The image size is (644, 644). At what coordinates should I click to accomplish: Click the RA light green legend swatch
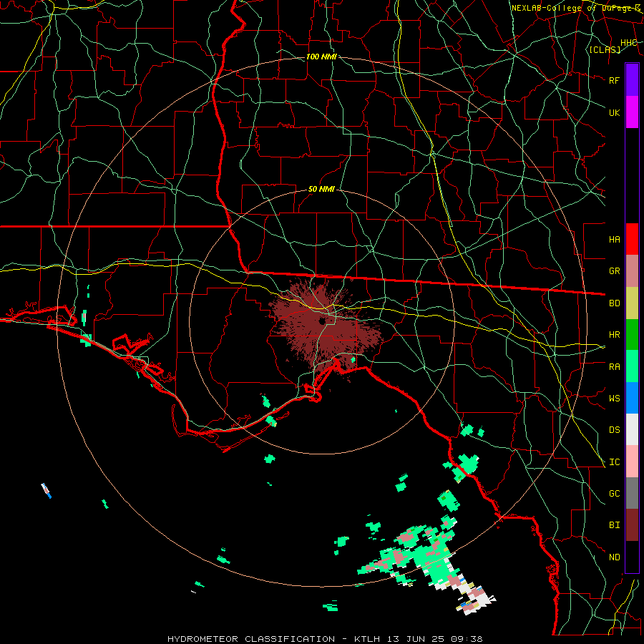point(632,366)
